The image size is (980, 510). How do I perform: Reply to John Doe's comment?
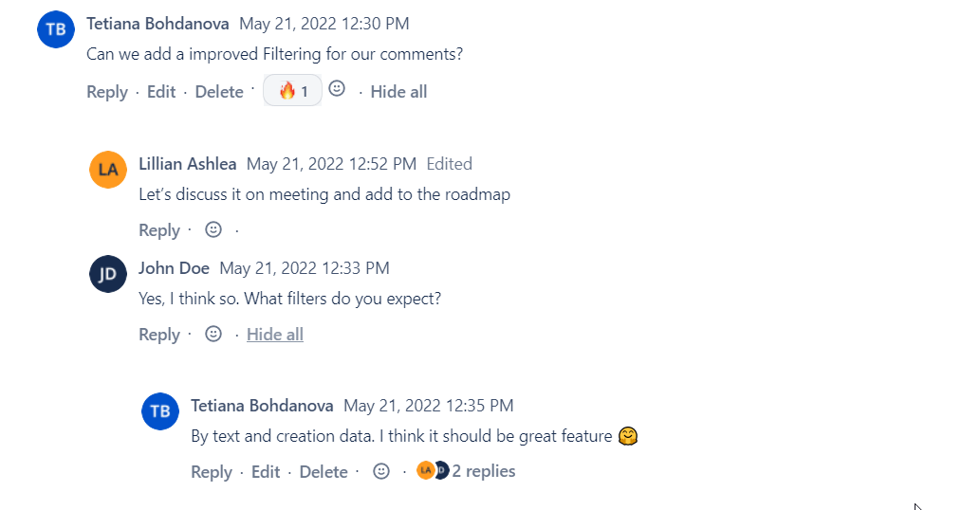(x=159, y=335)
